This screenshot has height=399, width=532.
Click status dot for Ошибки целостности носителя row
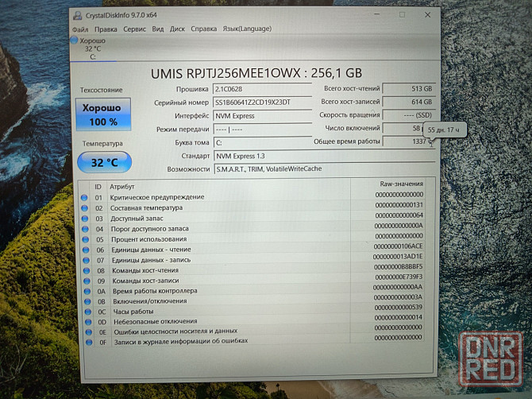(89, 332)
